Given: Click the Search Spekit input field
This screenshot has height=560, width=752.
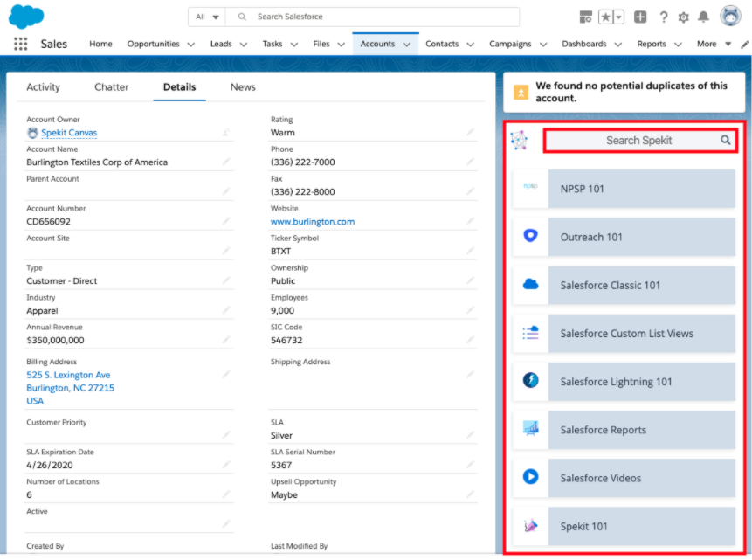Looking at the screenshot, I should 638,140.
